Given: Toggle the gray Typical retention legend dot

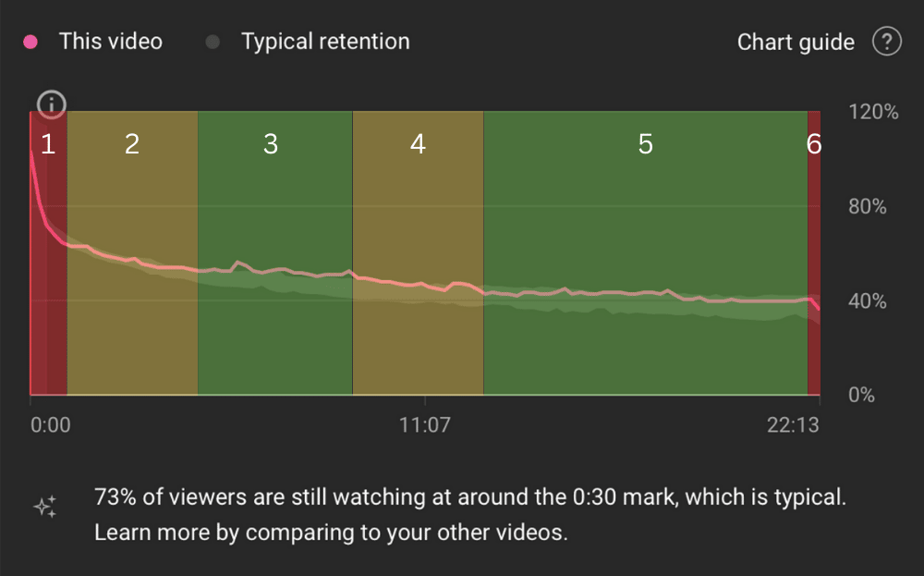Looking at the screenshot, I should point(213,42).
